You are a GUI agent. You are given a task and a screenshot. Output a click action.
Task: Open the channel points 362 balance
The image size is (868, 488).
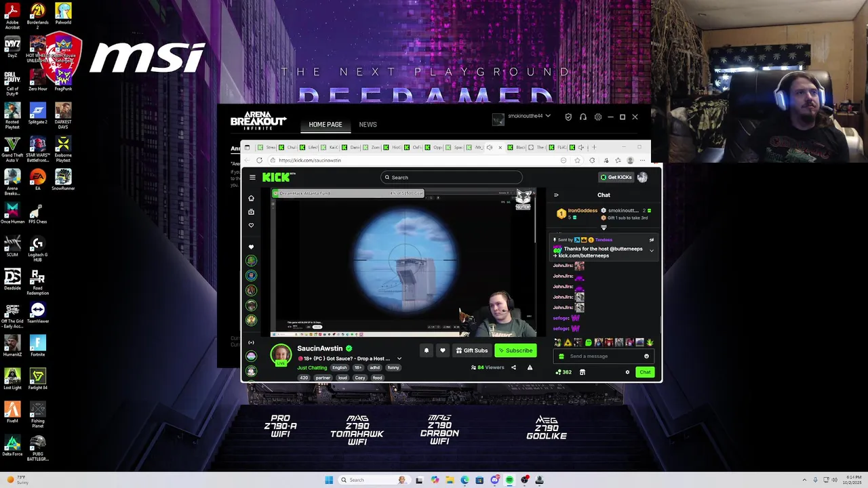[564, 372]
